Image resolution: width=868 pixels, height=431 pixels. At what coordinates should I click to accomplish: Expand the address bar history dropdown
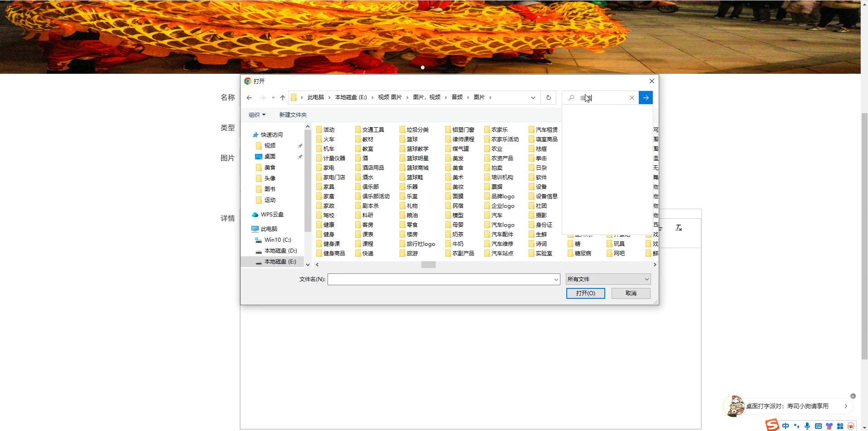pos(533,98)
